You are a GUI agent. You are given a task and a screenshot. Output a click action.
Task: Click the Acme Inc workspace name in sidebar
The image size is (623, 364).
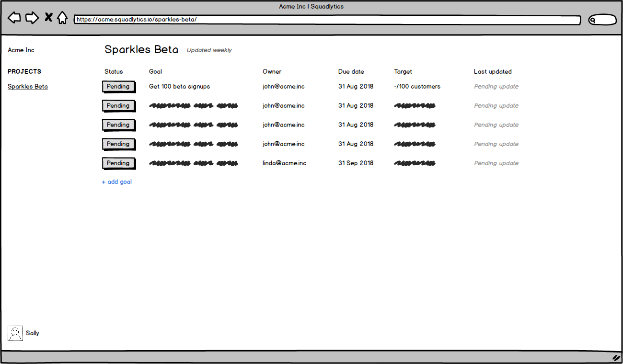click(21, 50)
